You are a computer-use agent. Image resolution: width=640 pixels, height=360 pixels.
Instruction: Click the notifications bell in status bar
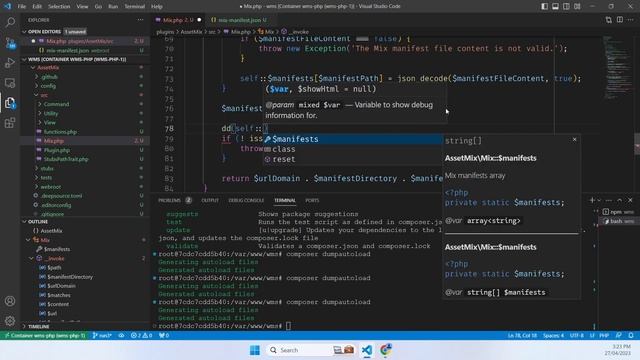pyautogui.click(x=631, y=336)
